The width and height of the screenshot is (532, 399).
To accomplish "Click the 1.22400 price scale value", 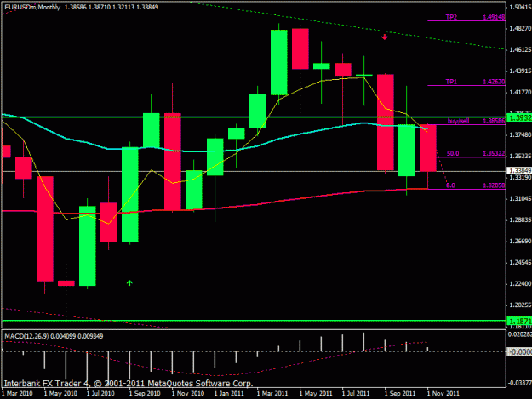I will coord(520,284).
